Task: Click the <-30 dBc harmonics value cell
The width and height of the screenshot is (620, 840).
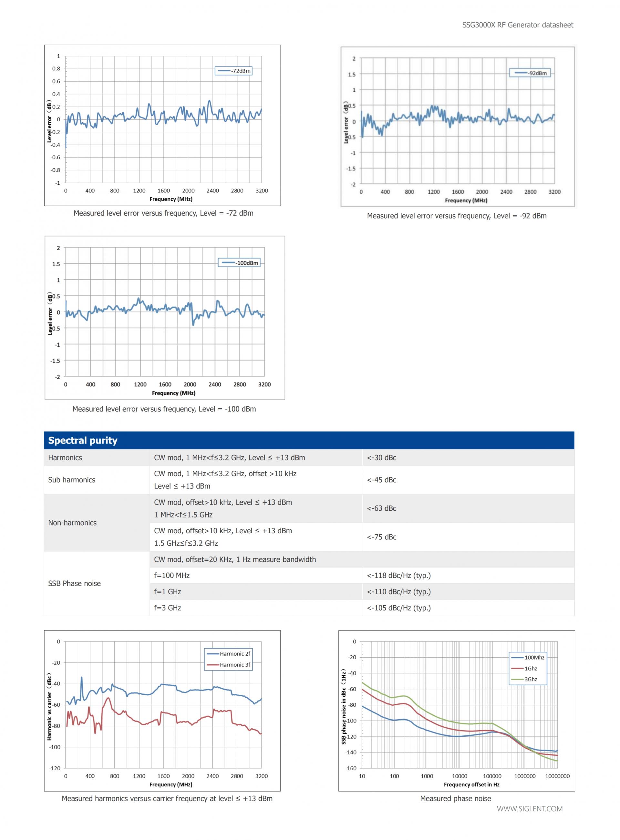Action: pos(381,458)
